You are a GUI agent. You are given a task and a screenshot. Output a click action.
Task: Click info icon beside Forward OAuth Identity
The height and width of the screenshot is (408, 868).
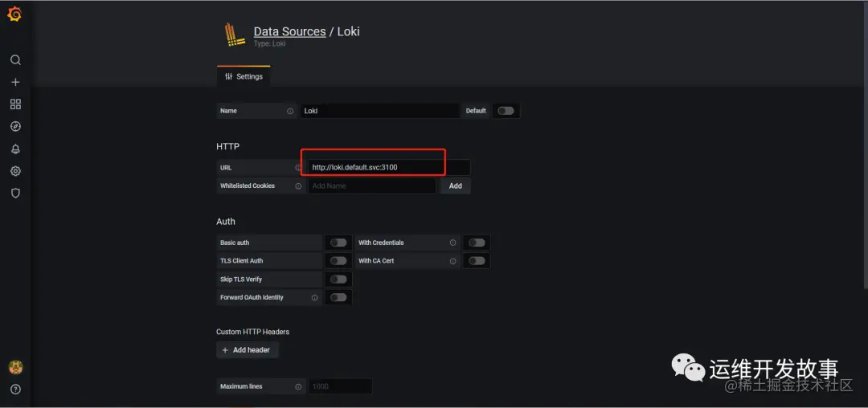[314, 297]
